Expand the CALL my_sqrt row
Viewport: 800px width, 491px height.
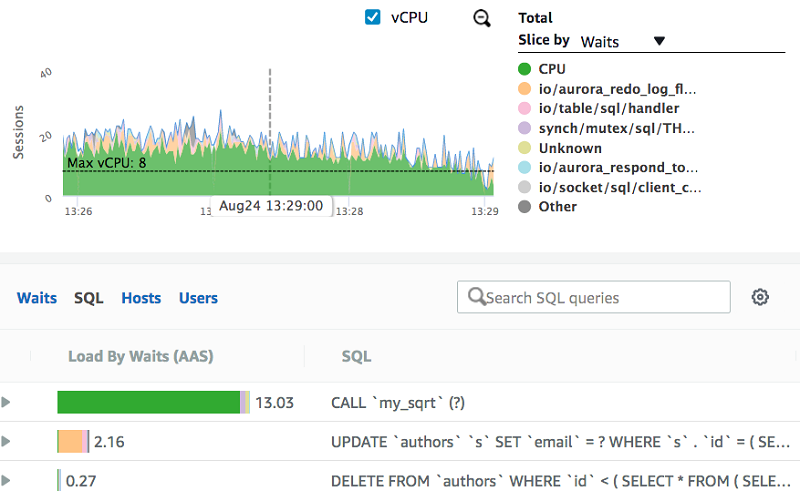pos(6,402)
